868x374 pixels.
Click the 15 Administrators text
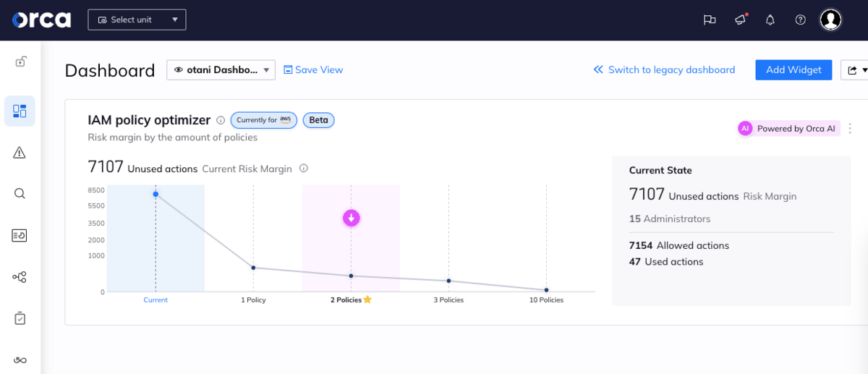(670, 218)
